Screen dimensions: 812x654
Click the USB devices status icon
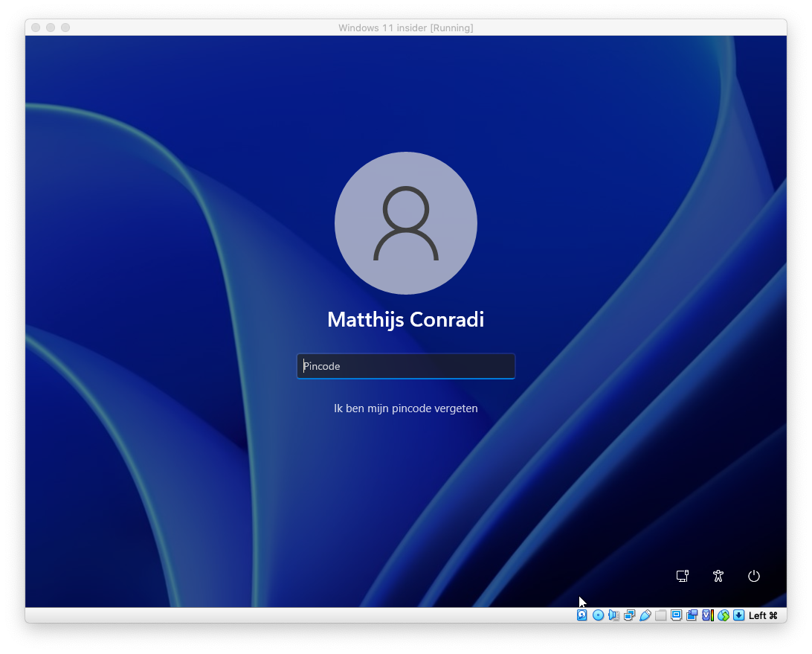645,615
